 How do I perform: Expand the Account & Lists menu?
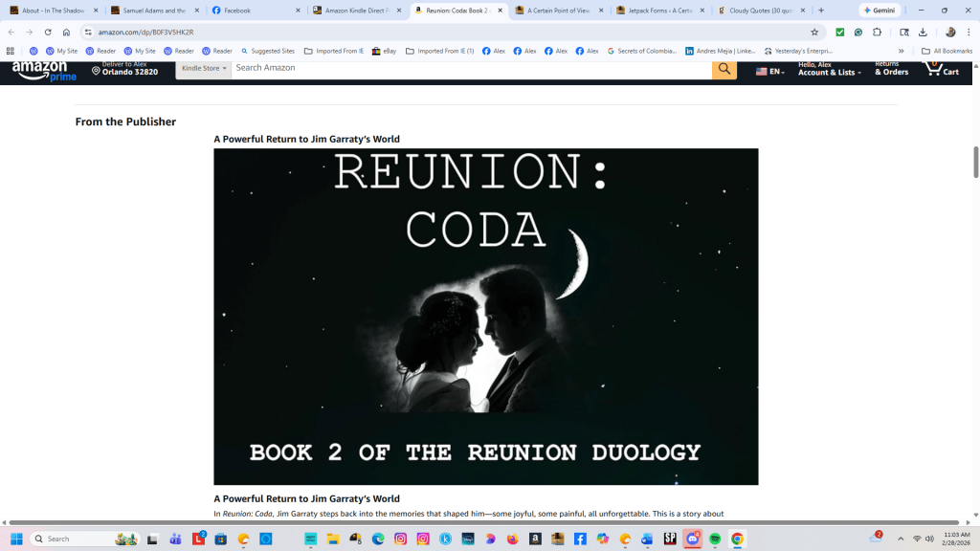coord(829,69)
